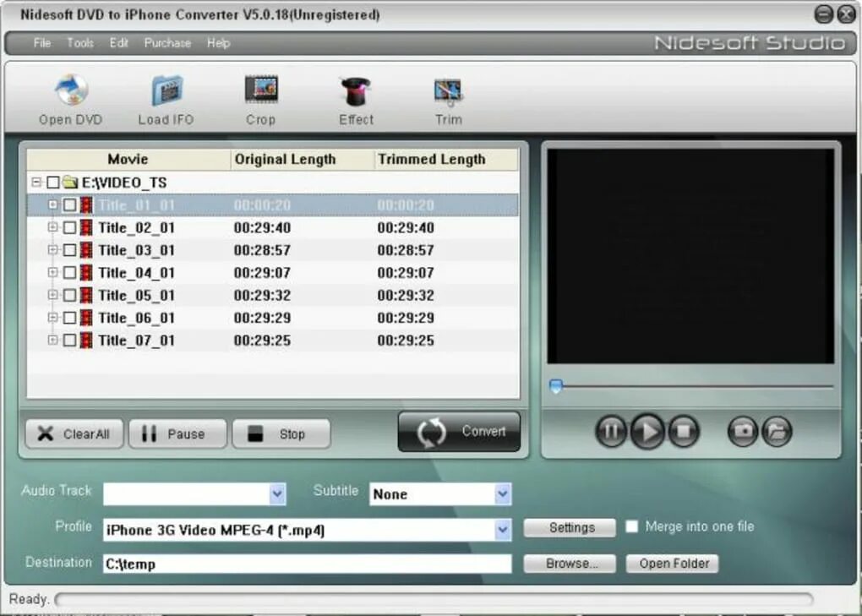Click the Open Folder button

point(673,564)
